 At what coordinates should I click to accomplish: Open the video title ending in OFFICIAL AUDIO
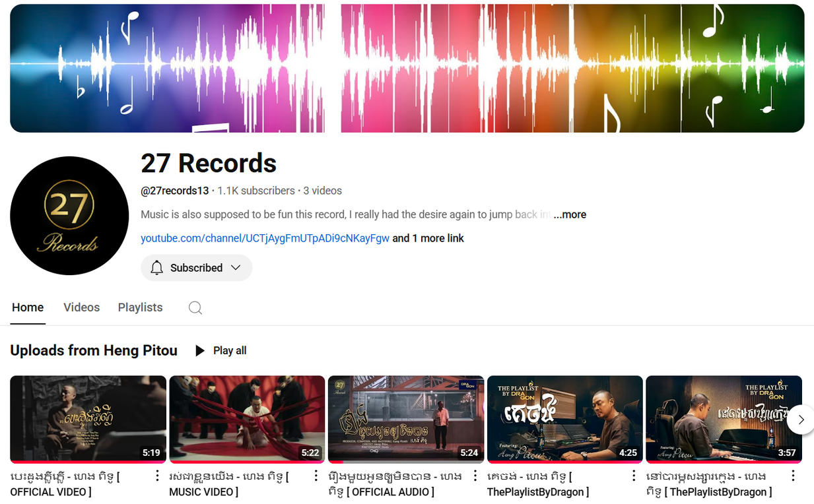pyautogui.click(x=397, y=484)
